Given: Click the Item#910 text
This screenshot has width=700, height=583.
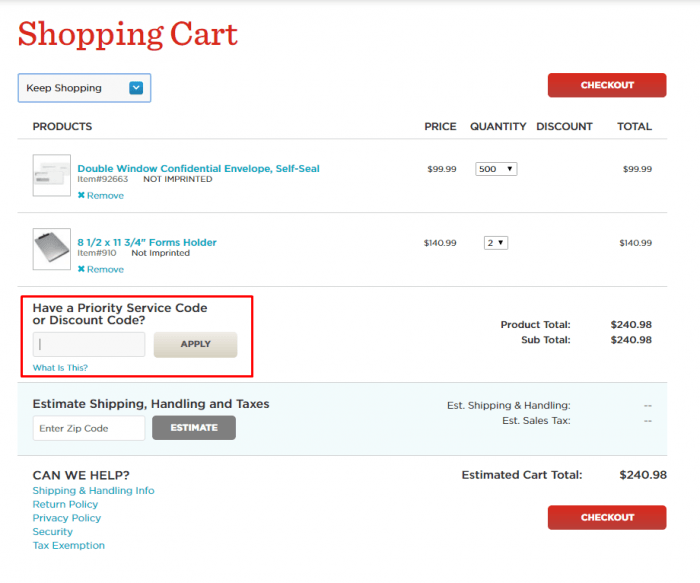Looking at the screenshot, I should 97,253.
